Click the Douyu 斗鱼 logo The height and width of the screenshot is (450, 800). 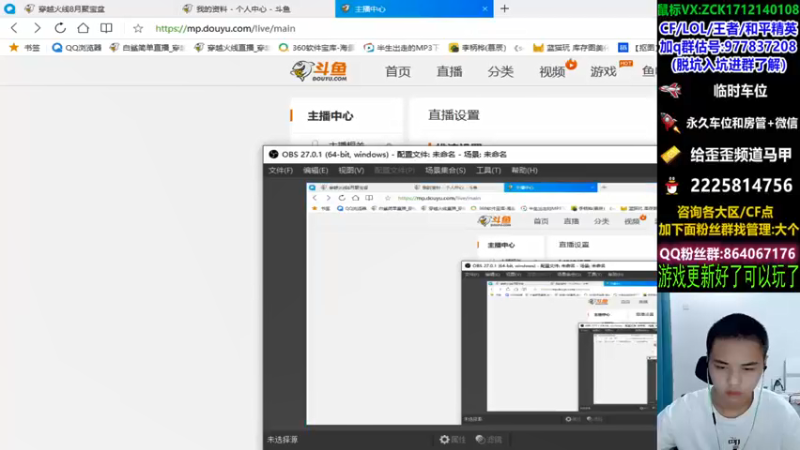click(x=319, y=71)
